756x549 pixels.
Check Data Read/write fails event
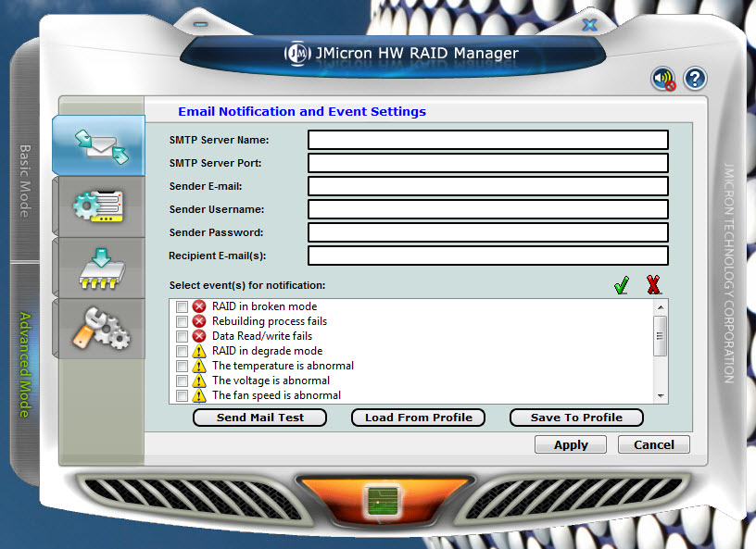[x=182, y=336]
